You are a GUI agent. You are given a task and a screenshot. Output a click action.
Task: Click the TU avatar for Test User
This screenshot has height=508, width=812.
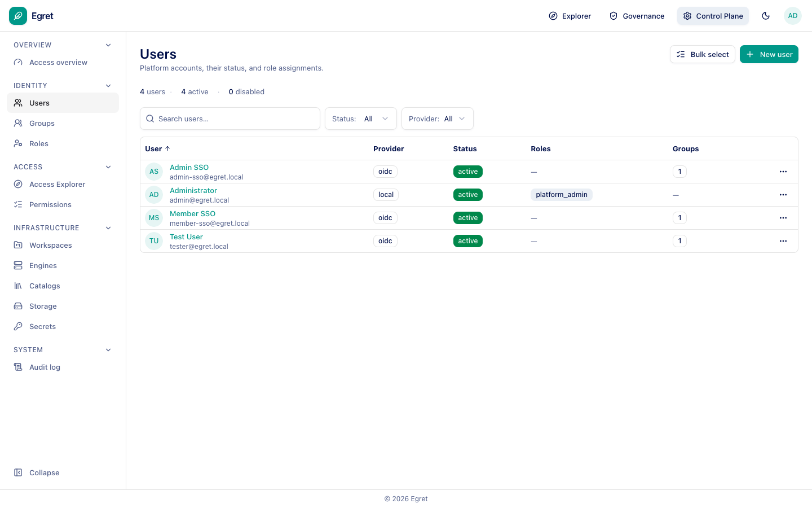(x=154, y=241)
